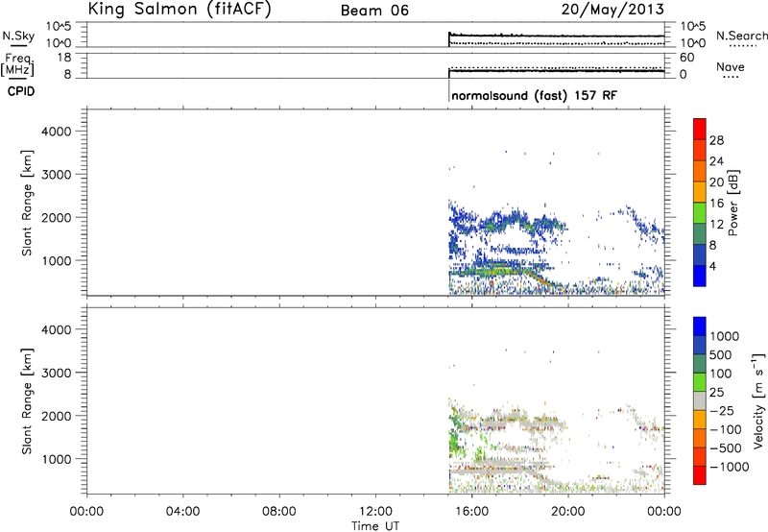
Task: Click the "normalsound (fast) 157 RF" annotation
Action: point(535,95)
